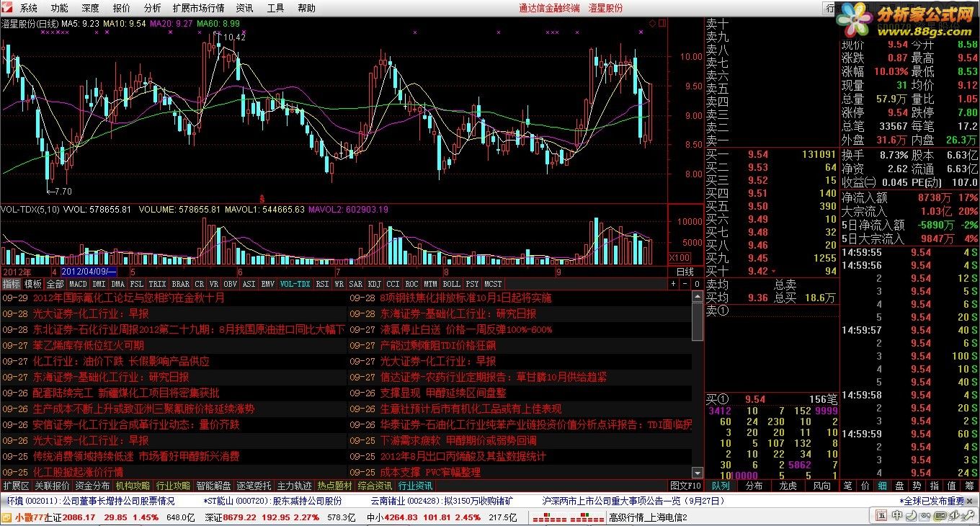Select the BRAR indicator tab
Screen dimensions: 980x526
pyautogui.click(x=180, y=284)
